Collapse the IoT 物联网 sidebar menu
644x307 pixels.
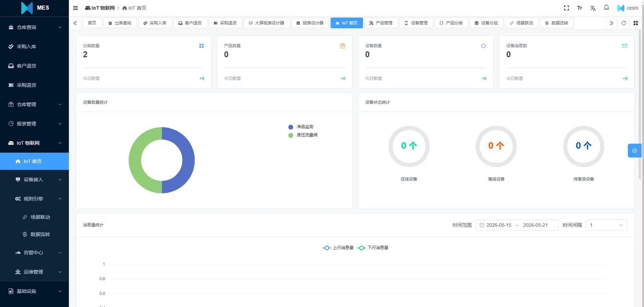tap(34, 143)
